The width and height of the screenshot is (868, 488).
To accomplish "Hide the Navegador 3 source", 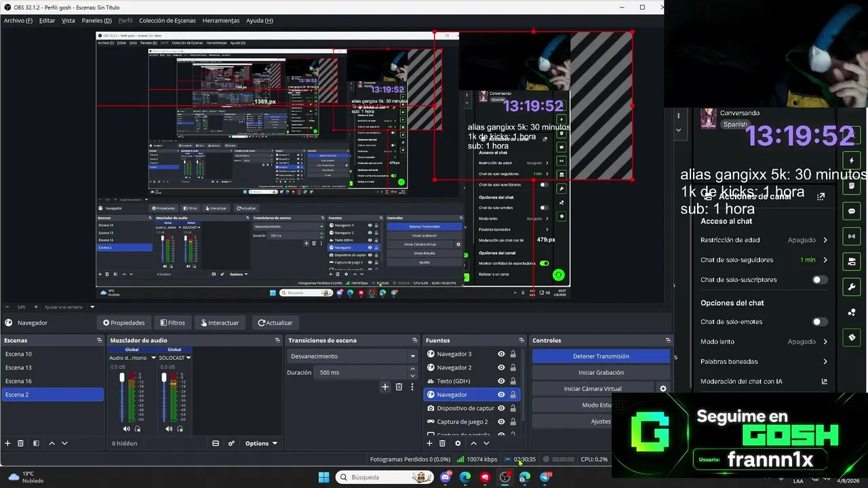I will (501, 354).
